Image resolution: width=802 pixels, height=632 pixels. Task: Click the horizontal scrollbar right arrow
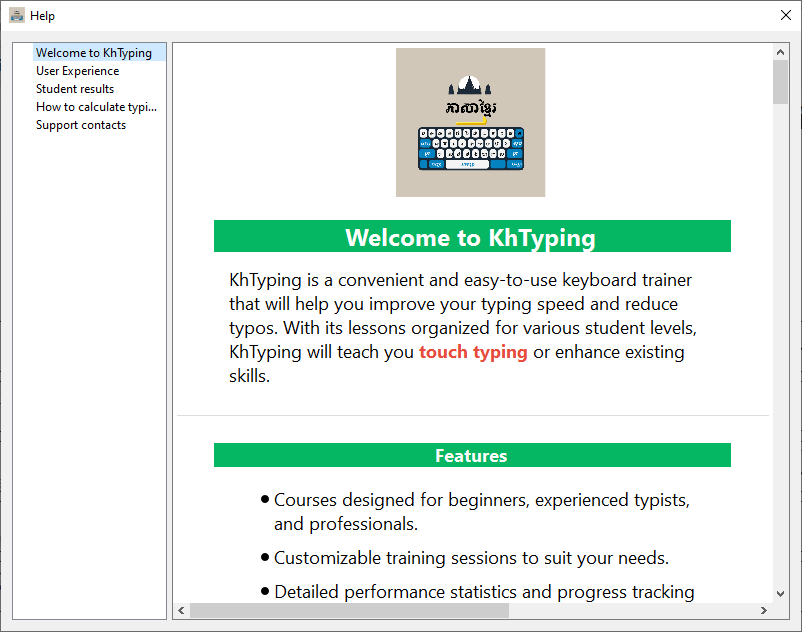(x=764, y=610)
